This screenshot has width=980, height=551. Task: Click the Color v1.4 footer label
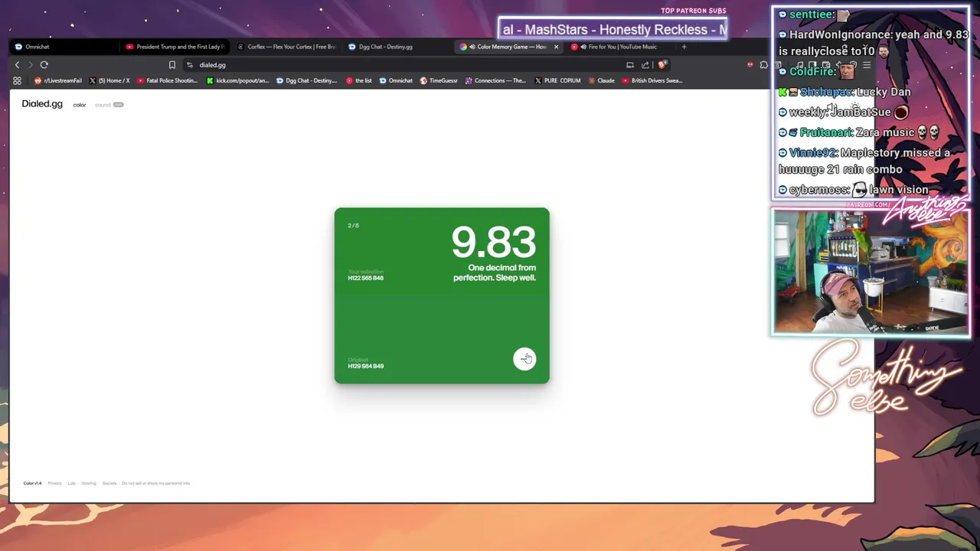(32, 484)
